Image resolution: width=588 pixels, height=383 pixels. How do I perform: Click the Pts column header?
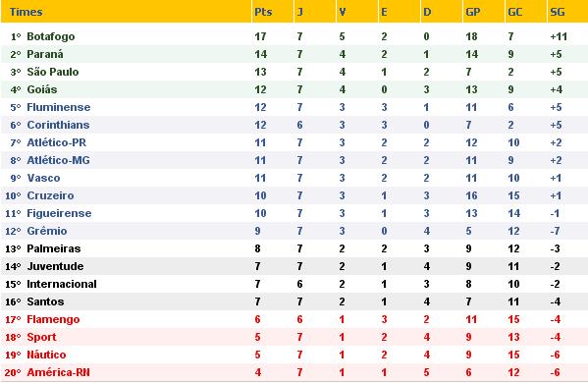263,12
